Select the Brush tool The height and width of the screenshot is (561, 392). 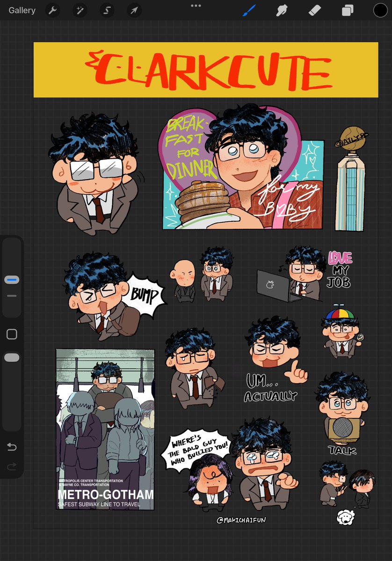[x=249, y=10]
